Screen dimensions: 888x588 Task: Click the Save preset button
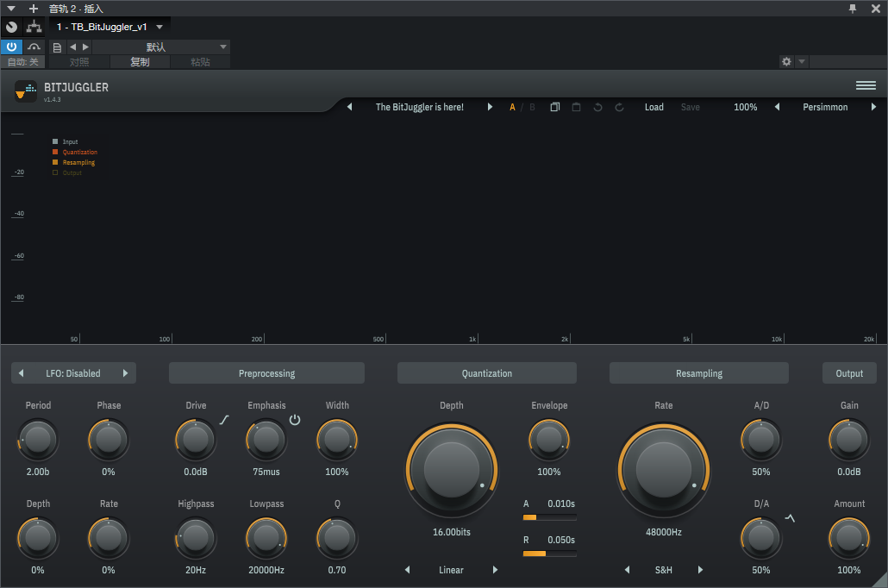pos(691,107)
